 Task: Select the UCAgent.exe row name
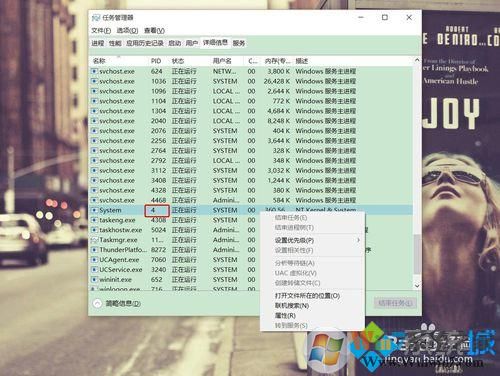point(119,260)
